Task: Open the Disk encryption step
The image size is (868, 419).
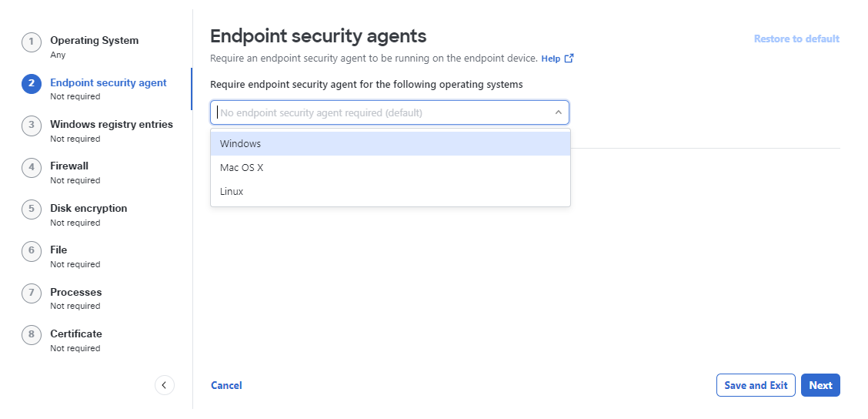Action: tap(88, 209)
